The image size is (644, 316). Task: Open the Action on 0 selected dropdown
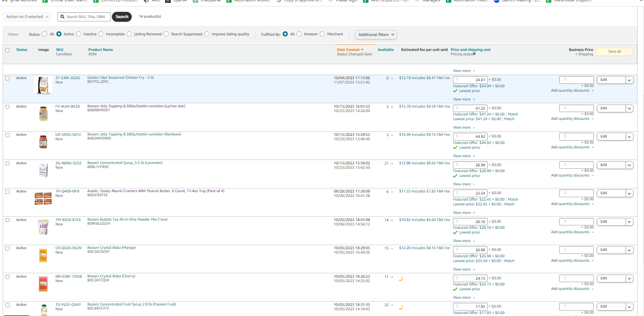click(x=27, y=17)
